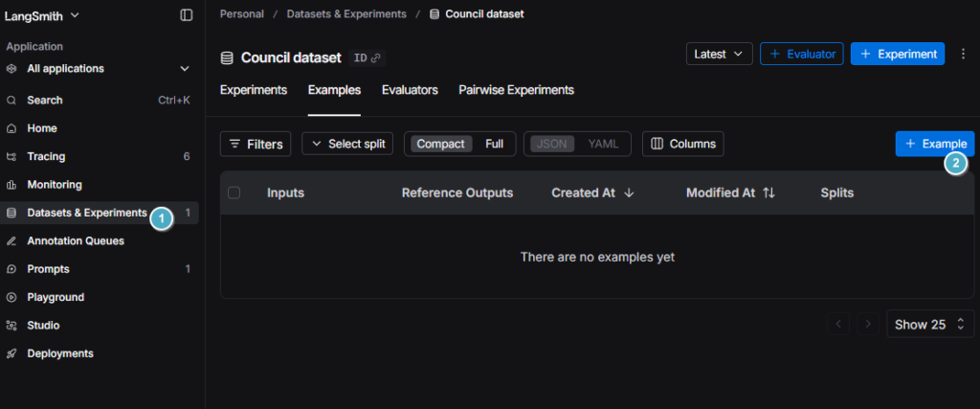This screenshot has width=980, height=409.
Task: Open the Latest version dropdown
Action: tap(719, 54)
